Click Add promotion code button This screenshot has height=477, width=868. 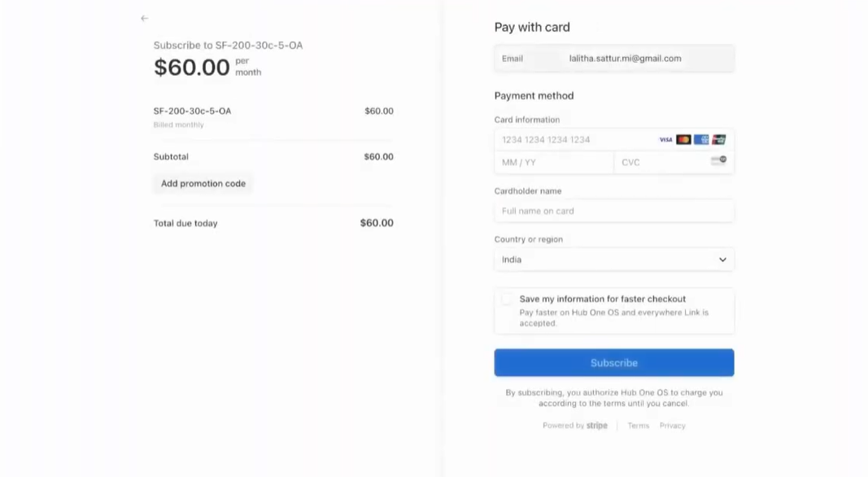tap(203, 184)
